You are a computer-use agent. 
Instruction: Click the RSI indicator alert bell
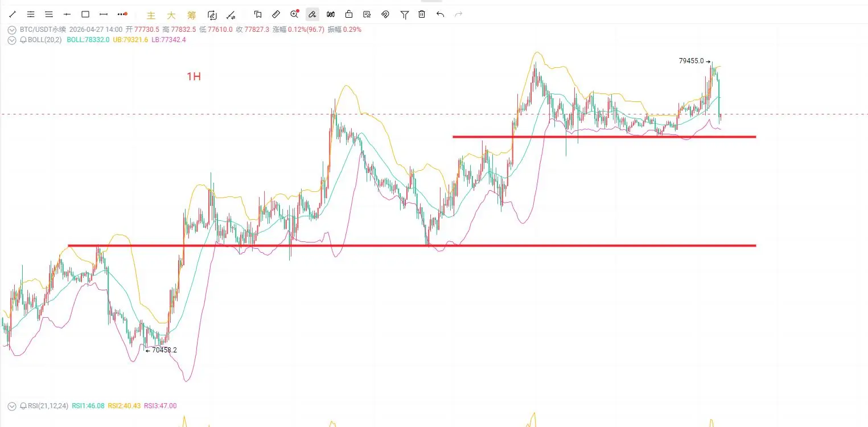[x=23, y=406]
